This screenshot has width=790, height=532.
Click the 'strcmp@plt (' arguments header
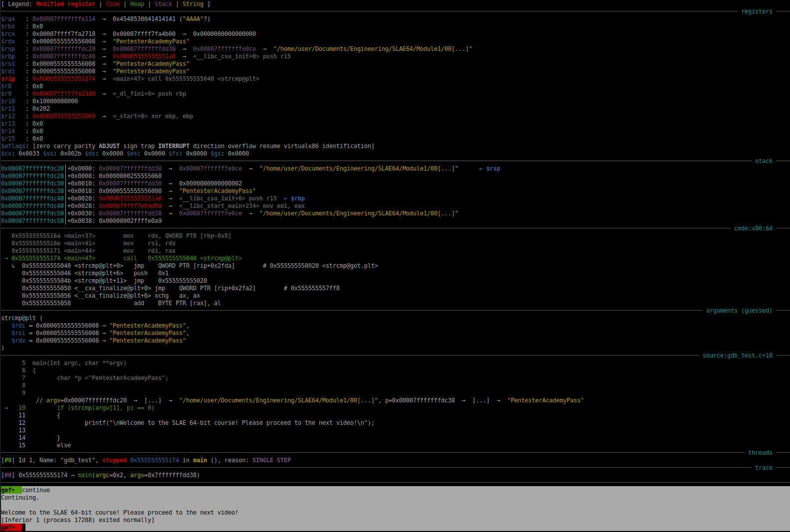pos(22,318)
